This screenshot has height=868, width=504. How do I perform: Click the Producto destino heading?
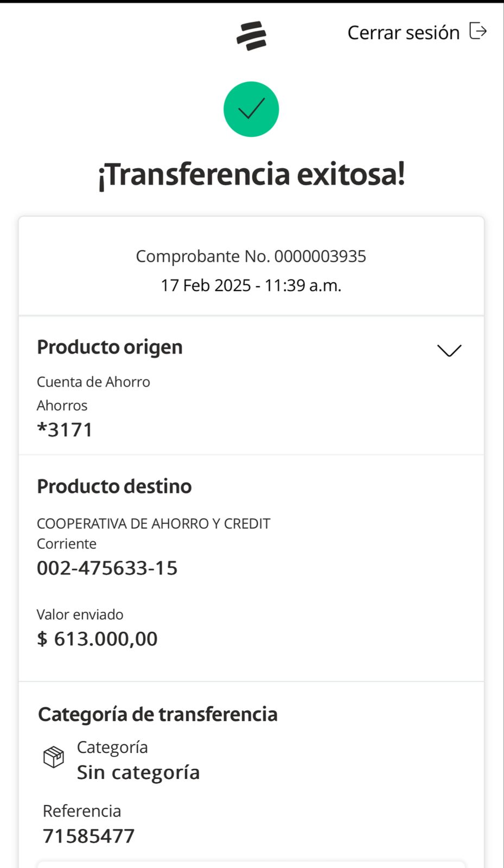click(x=114, y=486)
